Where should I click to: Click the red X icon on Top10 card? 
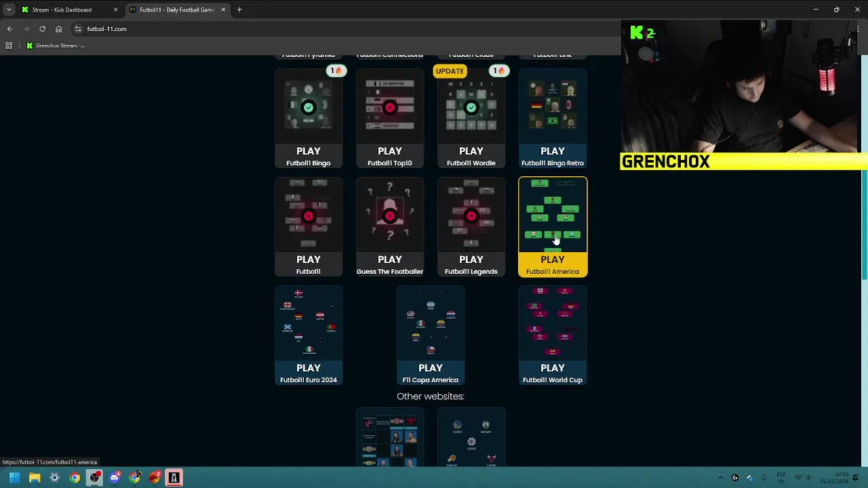click(390, 107)
